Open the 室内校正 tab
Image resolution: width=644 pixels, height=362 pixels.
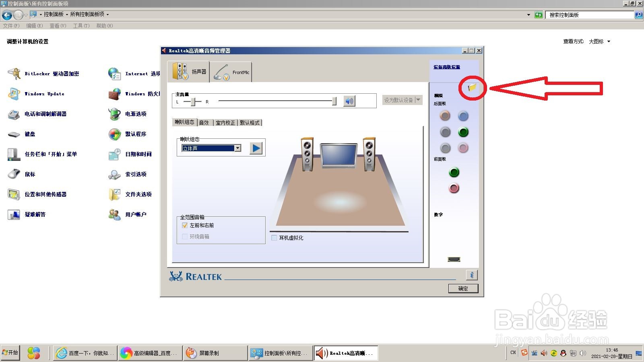pyautogui.click(x=225, y=123)
